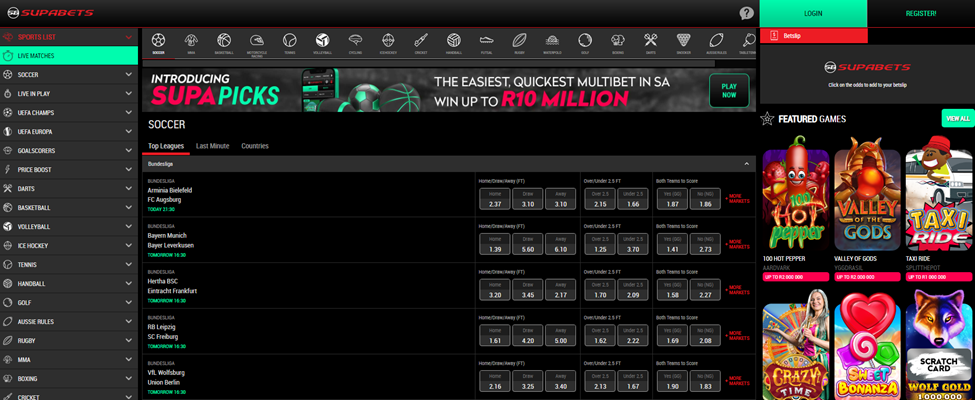The width and height of the screenshot is (975, 400).
Task: Click the REGISTER! button
Action: click(x=921, y=13)
